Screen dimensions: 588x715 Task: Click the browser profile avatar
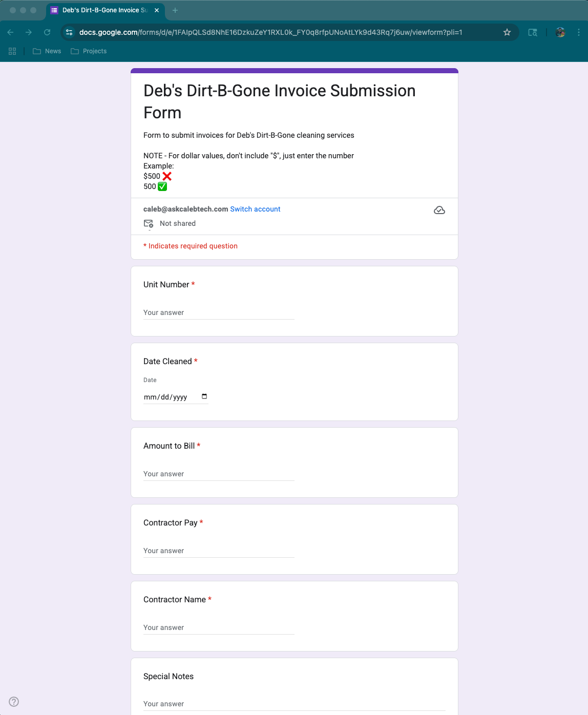point(560,32)
